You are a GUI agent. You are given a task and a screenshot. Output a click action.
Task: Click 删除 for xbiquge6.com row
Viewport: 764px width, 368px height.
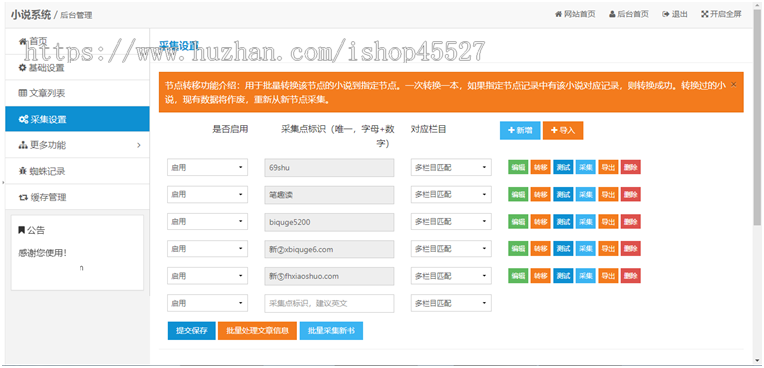[630, 249]
